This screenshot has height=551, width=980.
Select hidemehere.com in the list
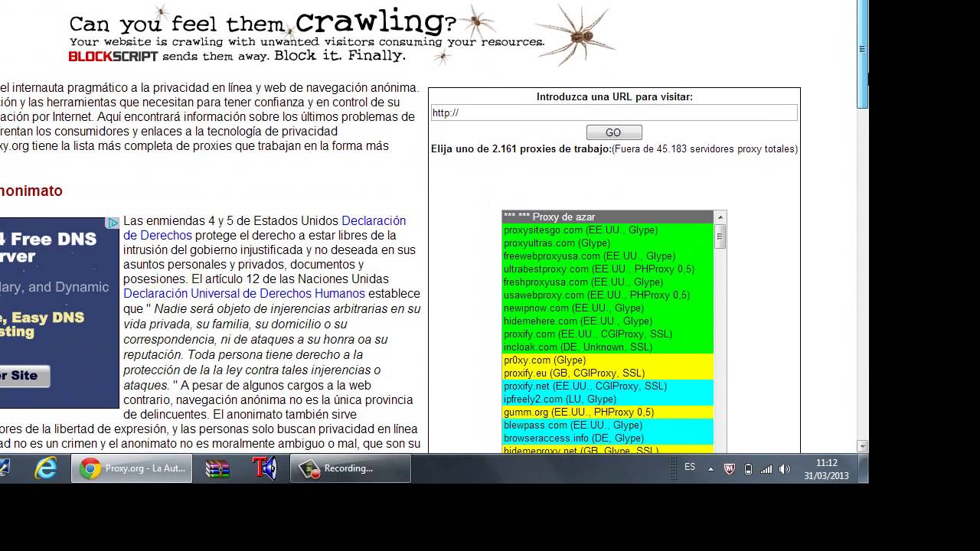[x=608, y=321]
